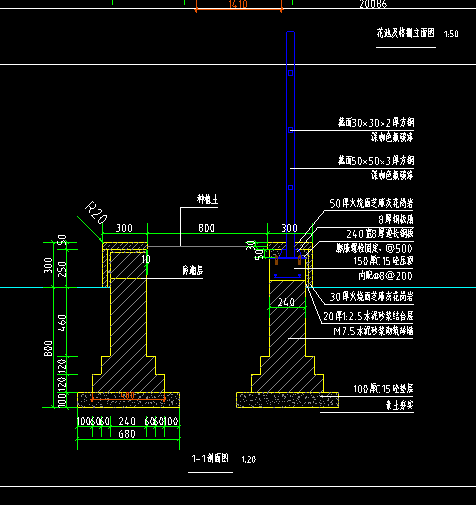This screenshot has height=505, width=476.
Task: Select the 100厚C15砼垫层 annotation
Action: click(383, 389)
